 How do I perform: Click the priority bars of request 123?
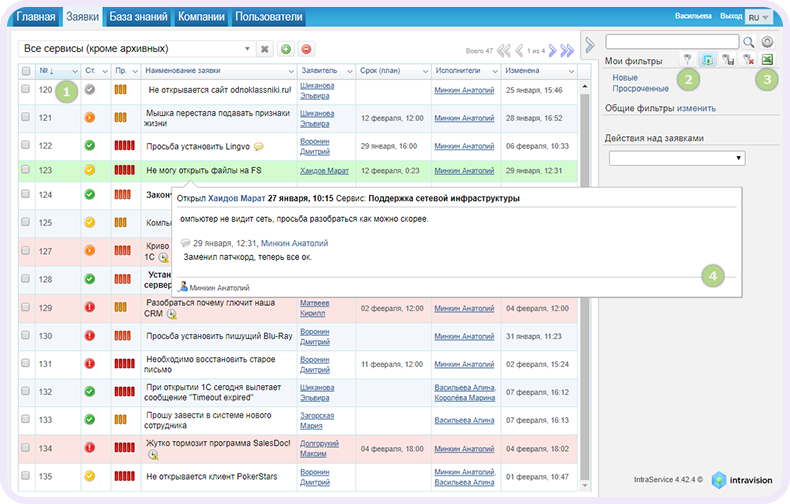point(124,170)
